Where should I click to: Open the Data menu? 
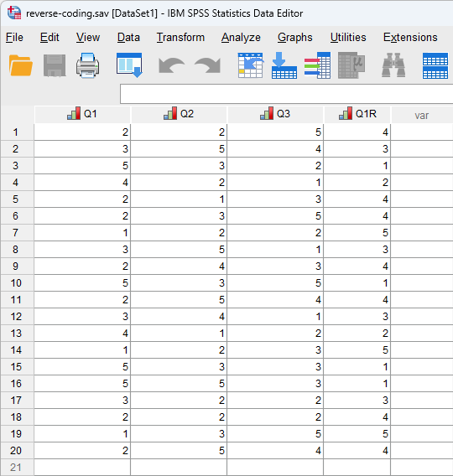point(128,38)
